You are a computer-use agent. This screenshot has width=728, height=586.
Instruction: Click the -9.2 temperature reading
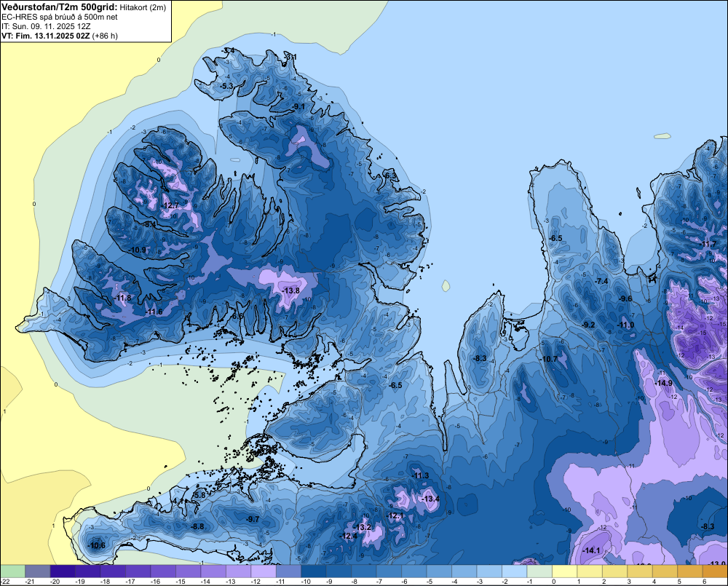[x=589, y=325]
